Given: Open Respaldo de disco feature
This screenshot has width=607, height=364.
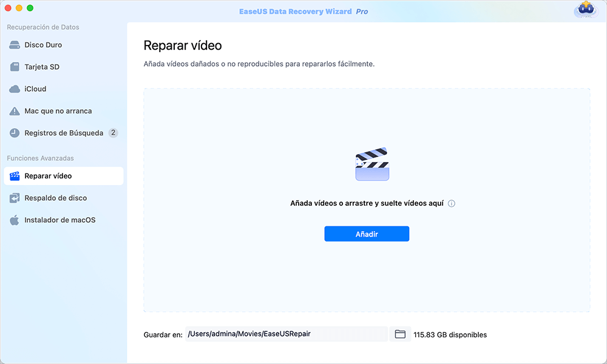Looking at the screenshot, I should [x=64, y=198].
